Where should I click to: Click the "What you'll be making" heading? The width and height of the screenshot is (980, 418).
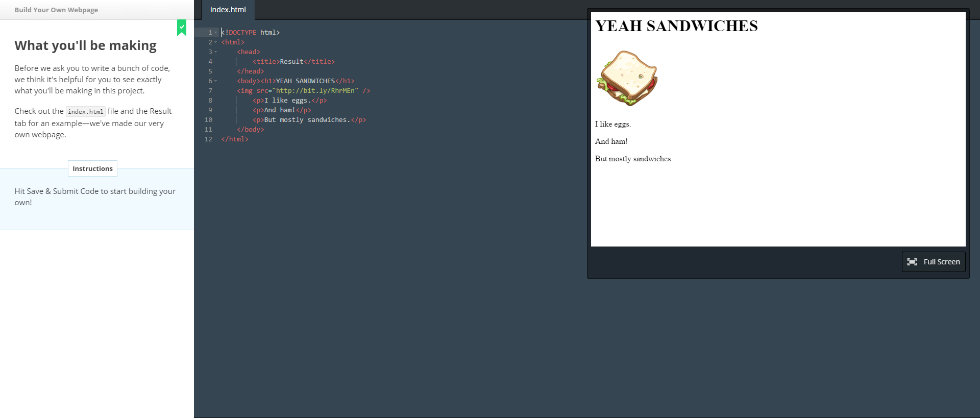(85, 45)
